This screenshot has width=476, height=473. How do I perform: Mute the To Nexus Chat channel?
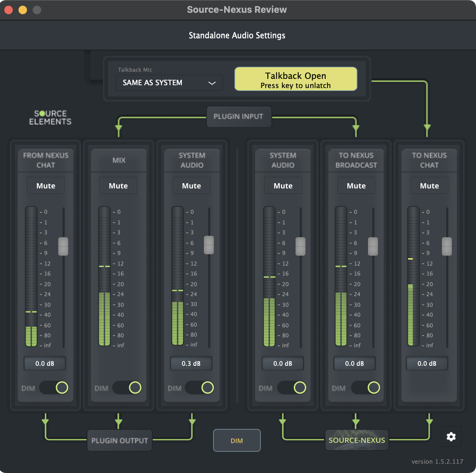click(x=429, y=186)
